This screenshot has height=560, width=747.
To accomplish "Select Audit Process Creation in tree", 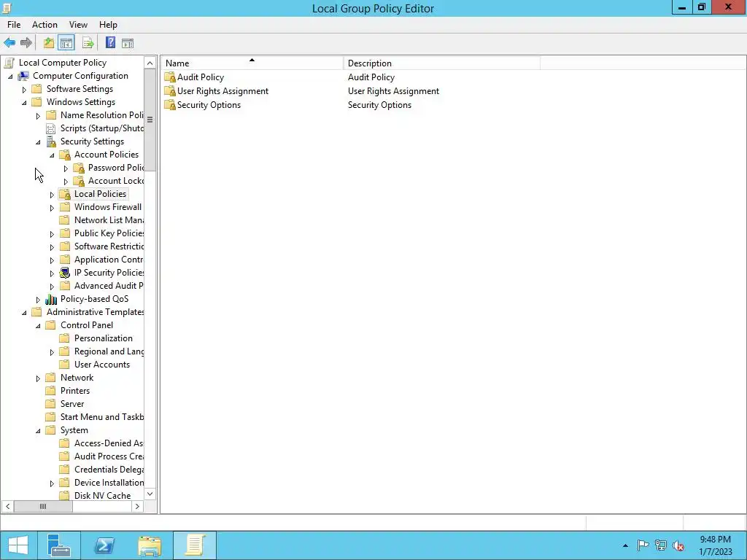I will coord(109,456).
